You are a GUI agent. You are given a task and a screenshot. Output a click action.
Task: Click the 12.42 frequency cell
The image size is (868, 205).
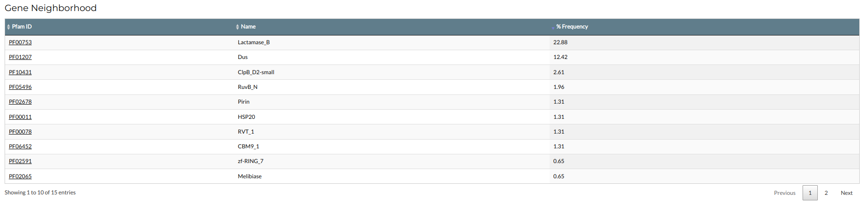[560, 57]
